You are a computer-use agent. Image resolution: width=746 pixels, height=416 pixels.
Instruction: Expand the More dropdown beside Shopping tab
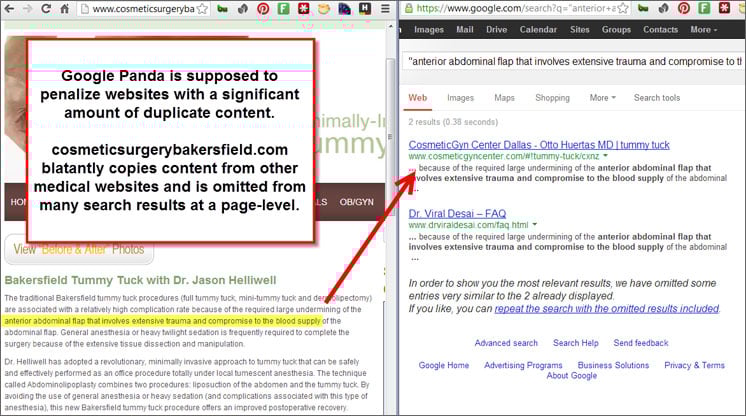coord(602,98)
